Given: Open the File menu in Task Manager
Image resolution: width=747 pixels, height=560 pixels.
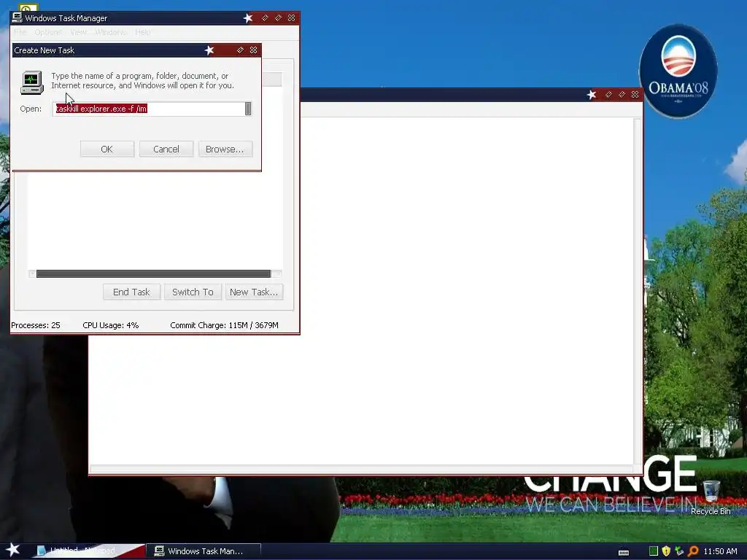Looking at the screenshot, I should 20,32.
